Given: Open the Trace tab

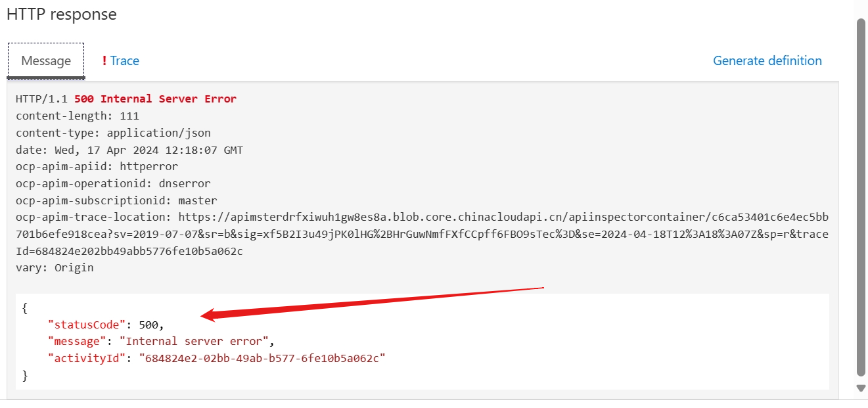Looking at the screenshot, I should pos(124,61).
